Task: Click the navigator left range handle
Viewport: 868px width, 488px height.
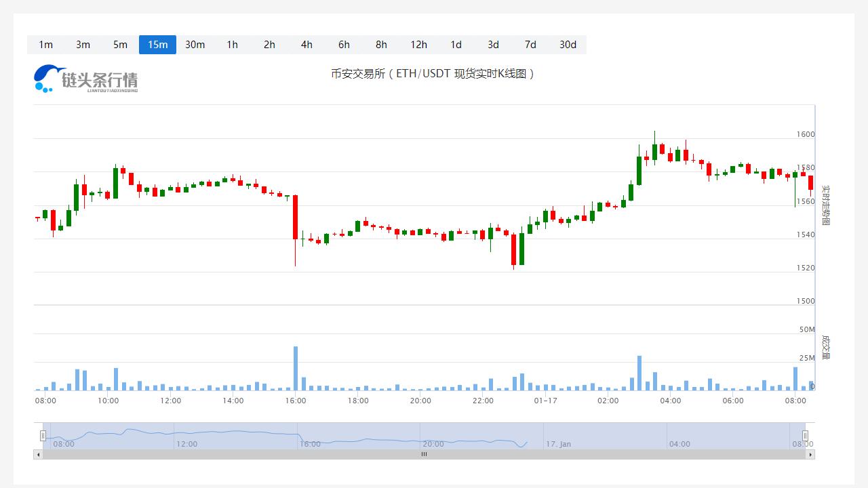Action: point(43,436)
